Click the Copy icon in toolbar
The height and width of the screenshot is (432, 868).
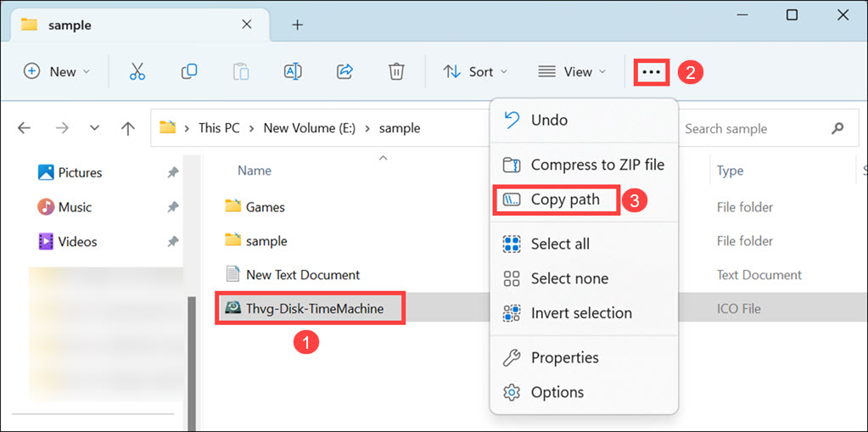(x=189, y=72)
